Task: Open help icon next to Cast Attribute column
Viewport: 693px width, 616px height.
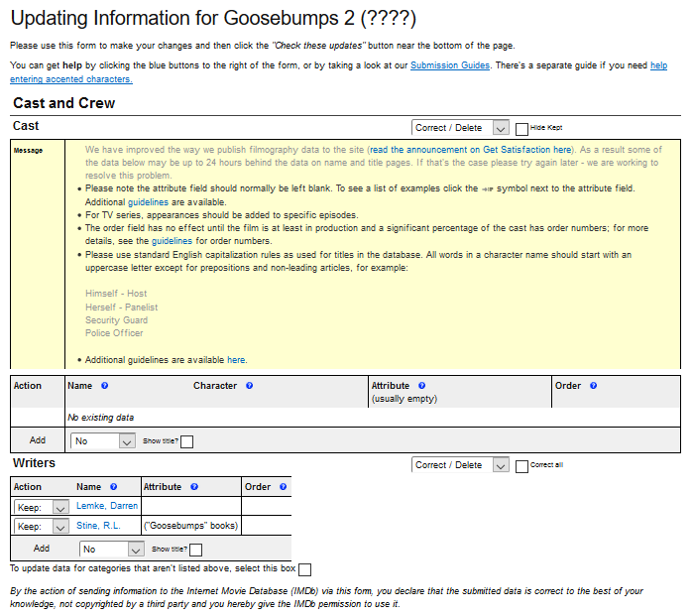Action: pos(421,386)
